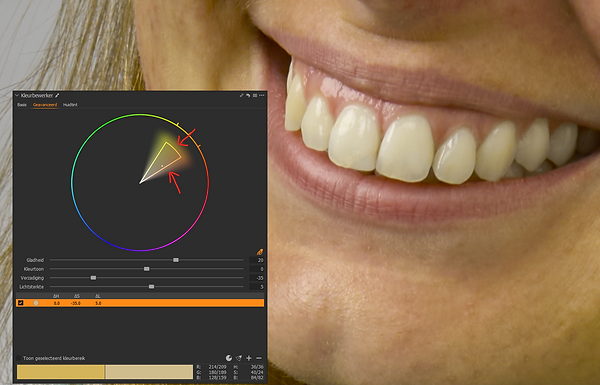600x385 pixels.
Task: Uncheck the orange color correction row
Action: click(x=21, y=303)
